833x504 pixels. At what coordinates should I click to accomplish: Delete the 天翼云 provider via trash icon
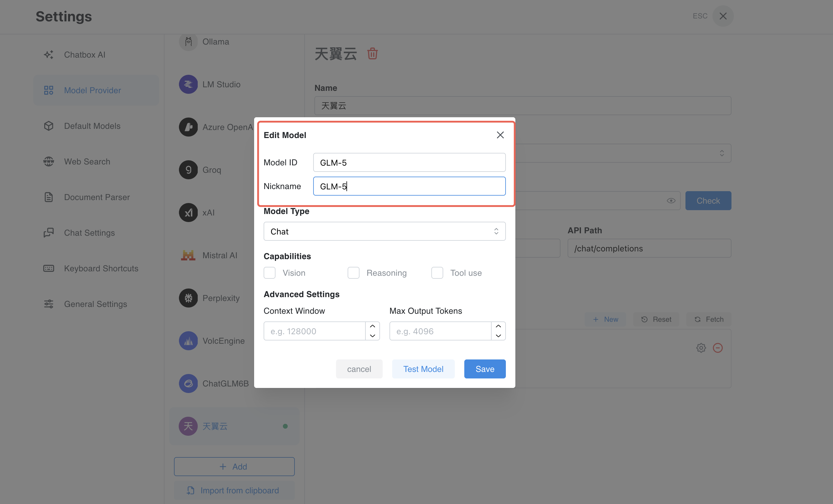coord(372,54)
